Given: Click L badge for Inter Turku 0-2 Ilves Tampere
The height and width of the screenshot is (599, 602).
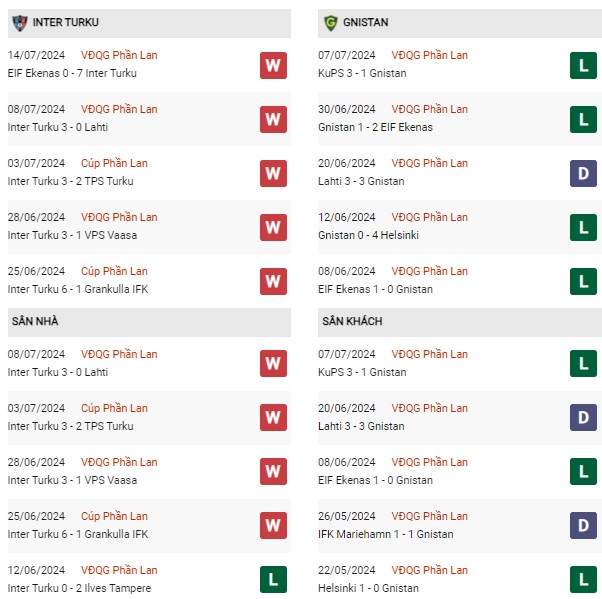Looking at the screenshot, I should coord(273,579).
